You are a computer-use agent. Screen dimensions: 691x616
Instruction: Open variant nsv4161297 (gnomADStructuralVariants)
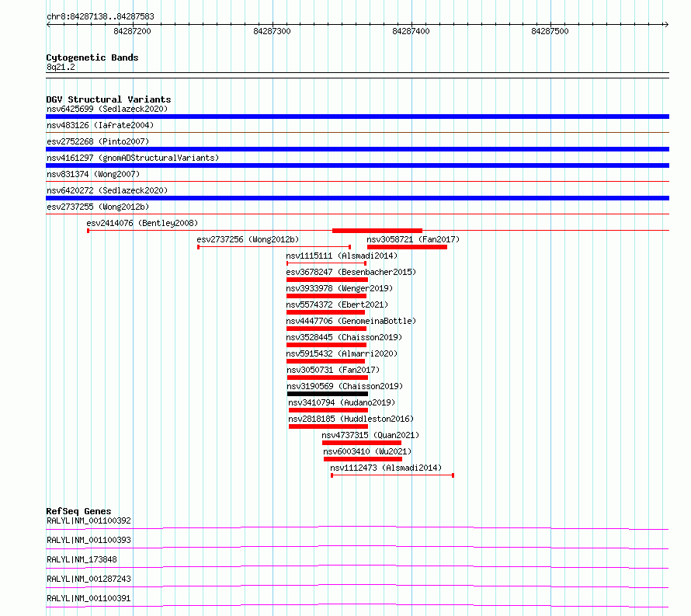coord(133,158)
